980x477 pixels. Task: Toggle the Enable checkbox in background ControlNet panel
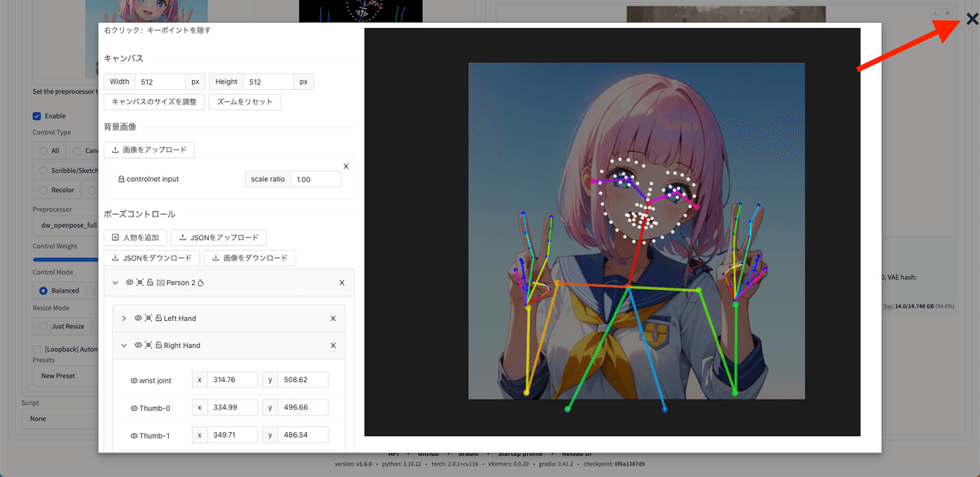[37, 116]
